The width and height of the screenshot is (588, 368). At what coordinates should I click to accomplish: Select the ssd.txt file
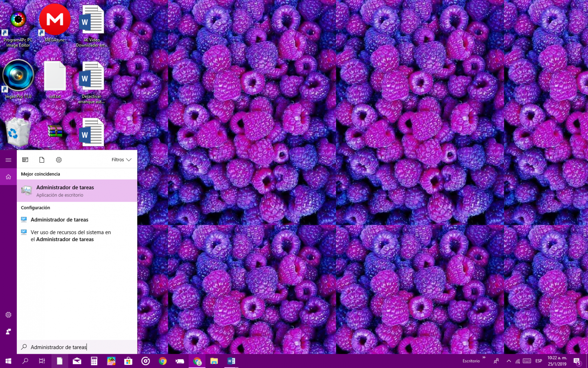tap(55, 80)
